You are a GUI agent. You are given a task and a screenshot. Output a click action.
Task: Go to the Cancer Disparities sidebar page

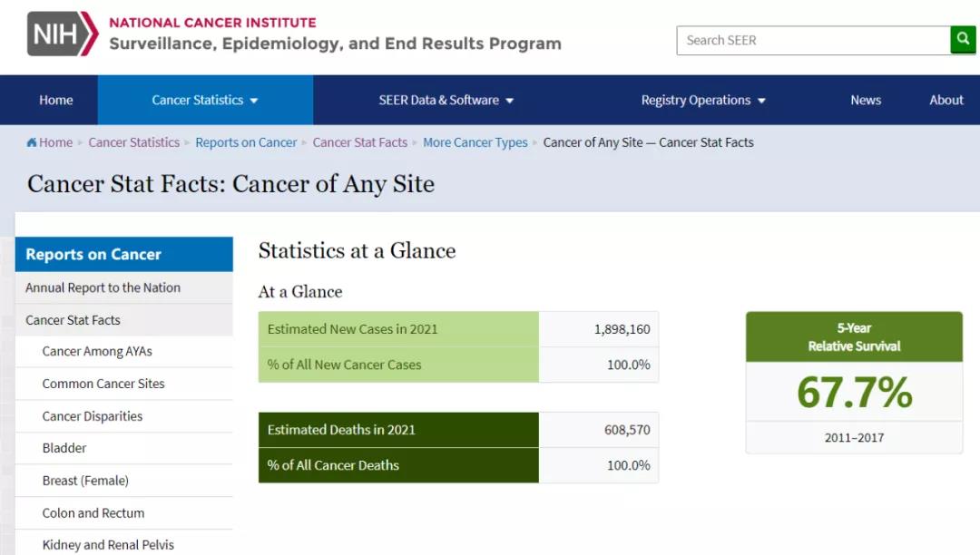(x=93, y=416)
